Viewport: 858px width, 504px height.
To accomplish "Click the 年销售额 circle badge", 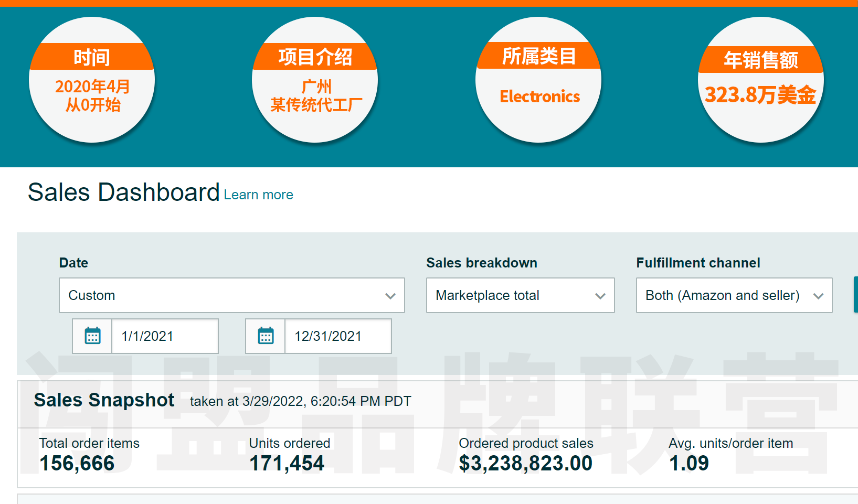I will (760, 80).
